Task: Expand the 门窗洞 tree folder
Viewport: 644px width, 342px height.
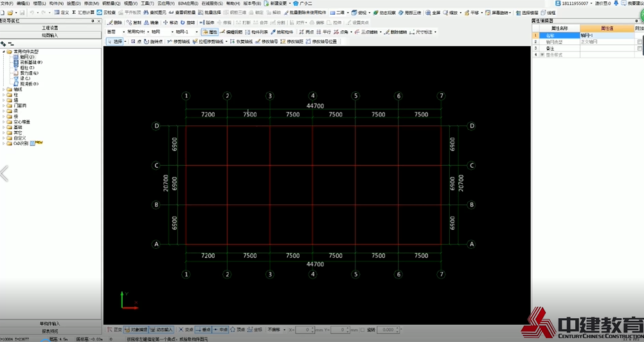Action: click(4, 105)
